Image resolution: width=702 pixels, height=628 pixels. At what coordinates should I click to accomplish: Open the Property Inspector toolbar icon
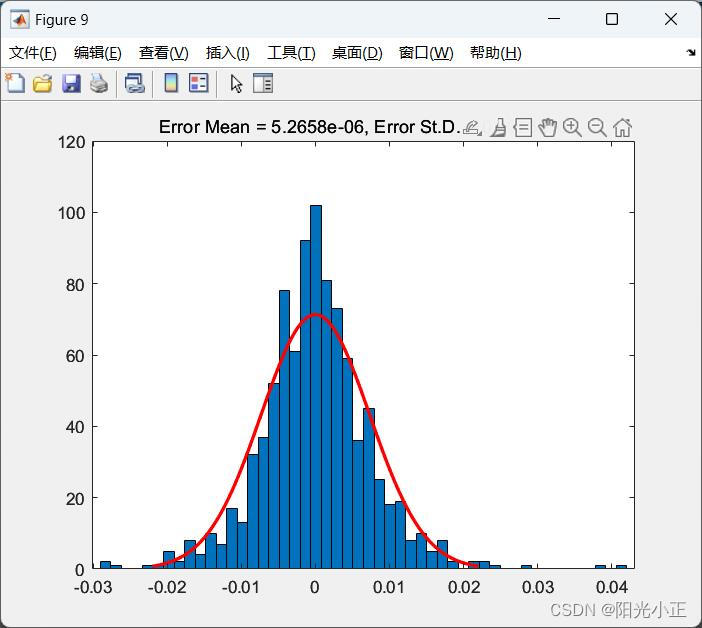click(x=263, y=83)
